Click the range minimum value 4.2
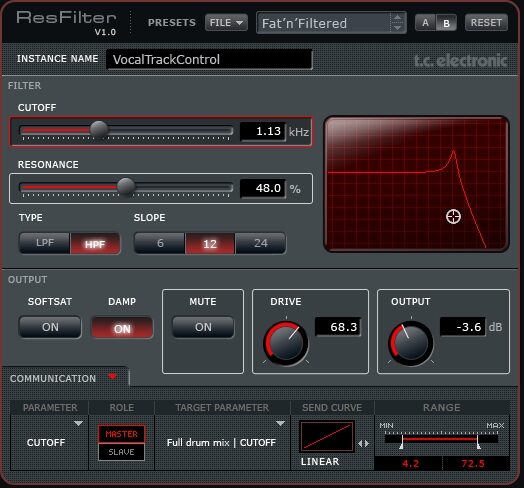 click(409, 464)
